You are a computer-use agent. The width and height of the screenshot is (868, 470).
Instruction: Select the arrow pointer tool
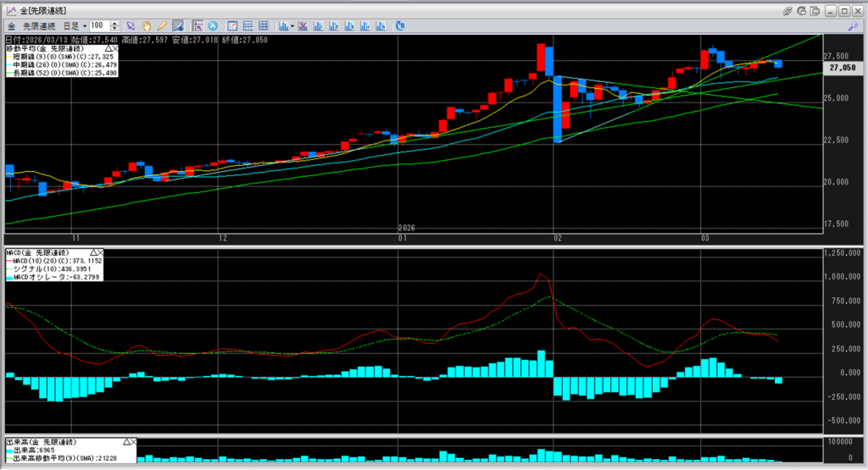(131, 26)
